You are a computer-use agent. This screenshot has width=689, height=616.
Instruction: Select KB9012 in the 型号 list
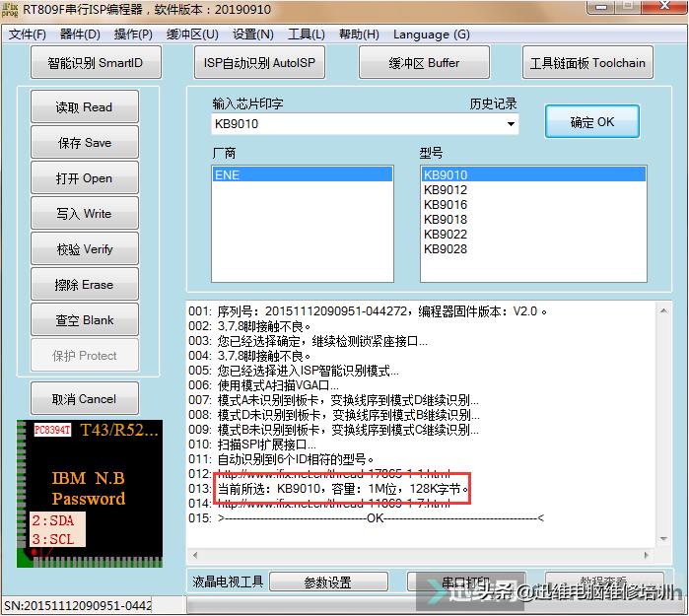coord(533,190)
